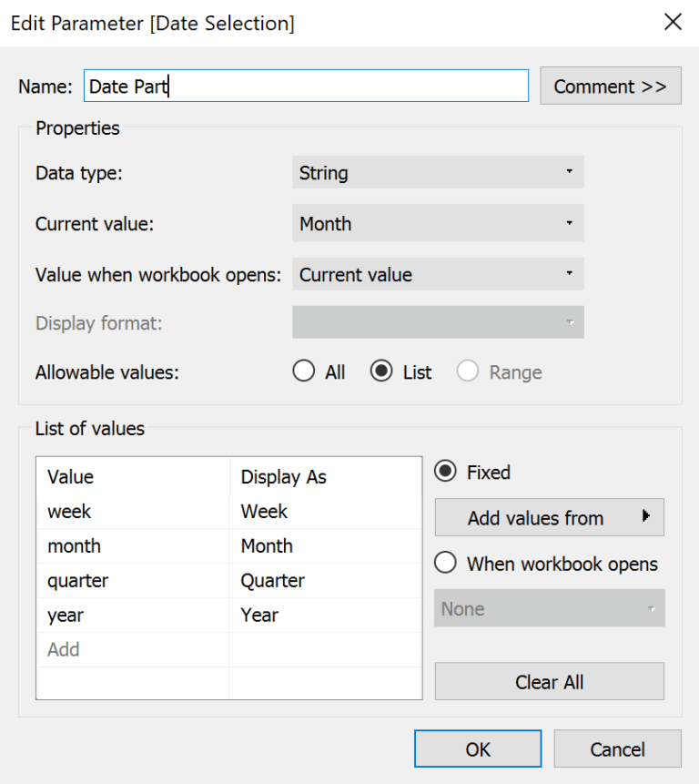Screen dimensions: 699x784
Task: Select the List allowable values option
Action: [x=382, y=371]
